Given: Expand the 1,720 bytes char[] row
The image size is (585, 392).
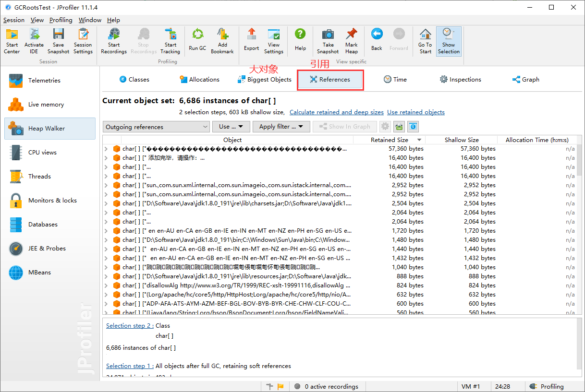Looking at the screenshot, I should point(106,231).
